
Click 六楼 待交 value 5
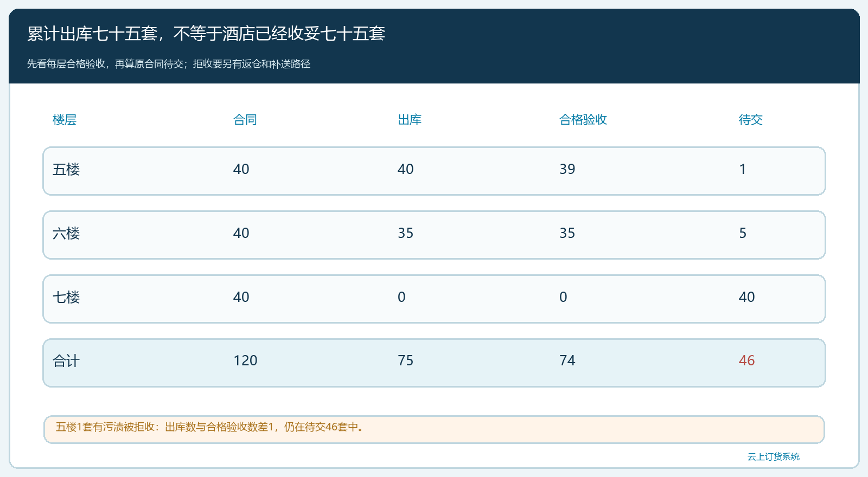click(x=743, y=233)
